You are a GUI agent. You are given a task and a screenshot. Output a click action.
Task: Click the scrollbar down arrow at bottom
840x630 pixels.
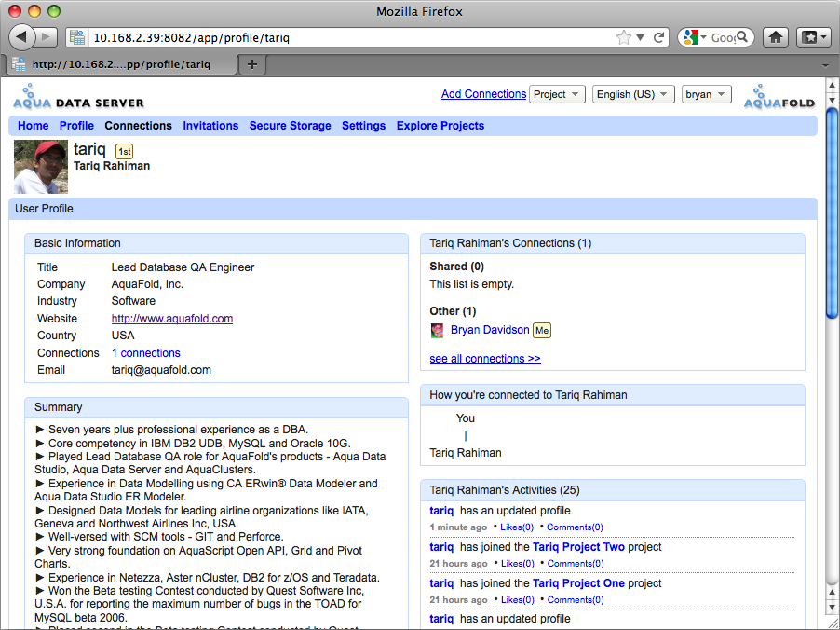(832, 608)
